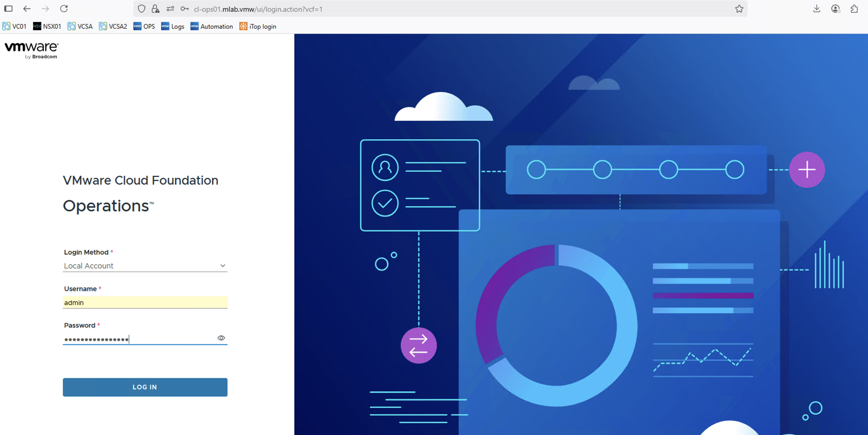Image resolution: width=868 pixels, height=435 pixels.
Task: Open the iTop login bookmark link
Action: 258,26
